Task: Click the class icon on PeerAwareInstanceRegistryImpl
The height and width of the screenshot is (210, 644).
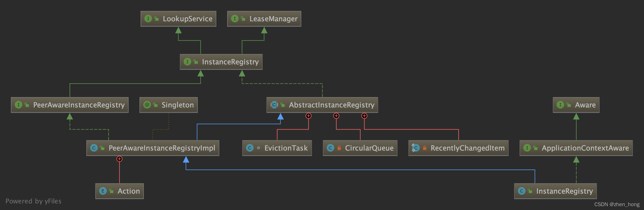Action: click(x=94, y=148)
